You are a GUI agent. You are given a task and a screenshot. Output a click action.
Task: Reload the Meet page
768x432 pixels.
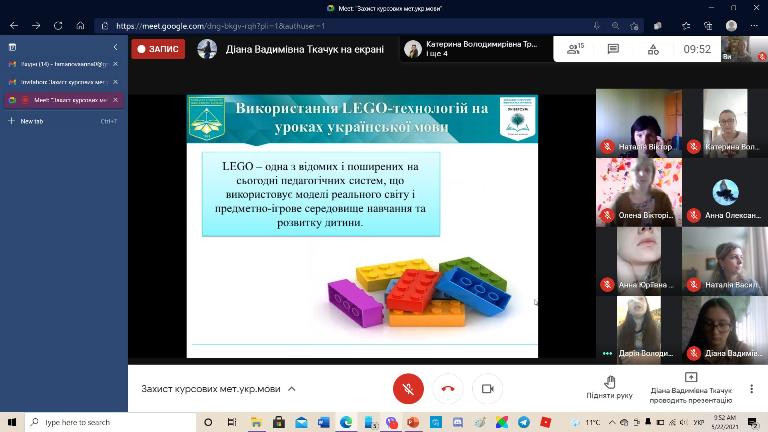(x=58, y=25)
